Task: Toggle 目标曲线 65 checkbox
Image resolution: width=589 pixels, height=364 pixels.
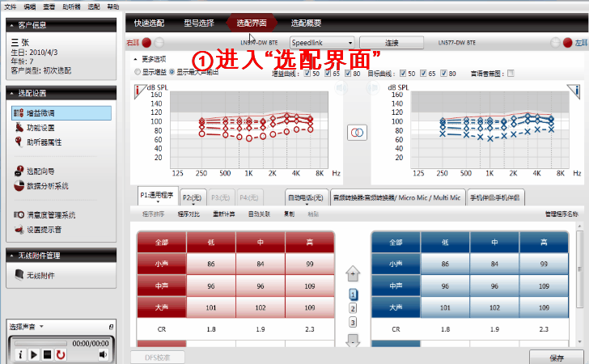Action: (x=423, y=74)
